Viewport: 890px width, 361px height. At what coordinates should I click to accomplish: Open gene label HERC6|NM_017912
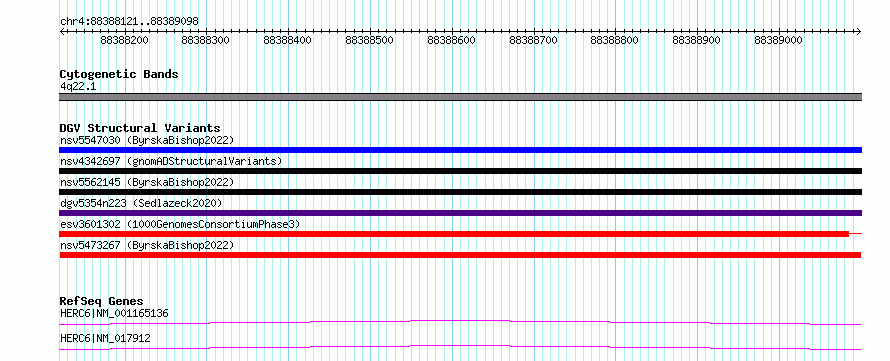105,338
